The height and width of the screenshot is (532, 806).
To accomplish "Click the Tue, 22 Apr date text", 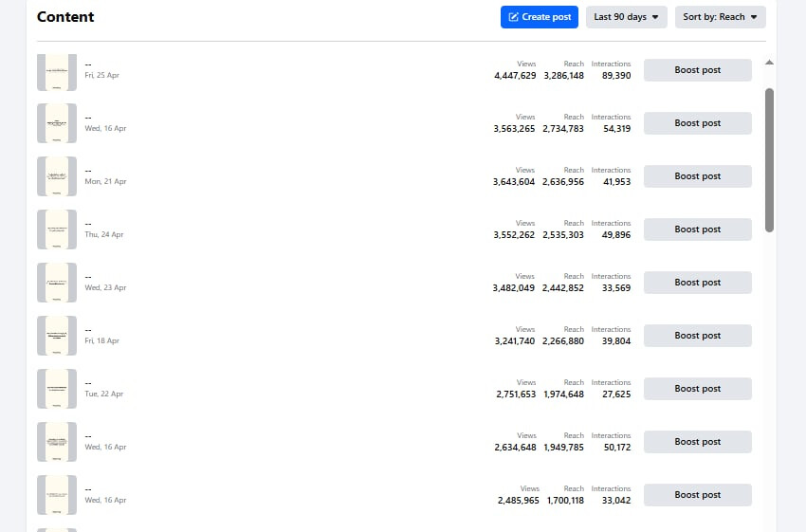I will click(x=104, y=394).
